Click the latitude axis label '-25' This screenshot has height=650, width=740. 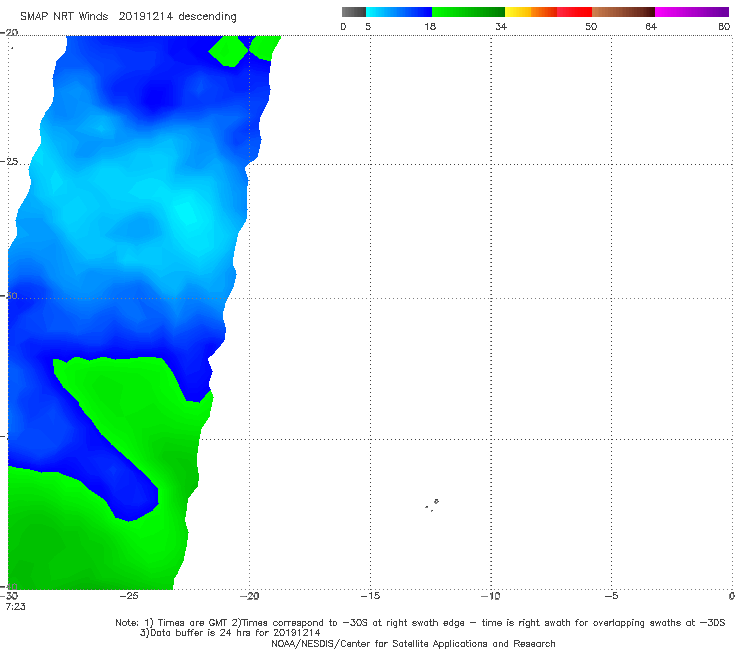pos(9,161)
